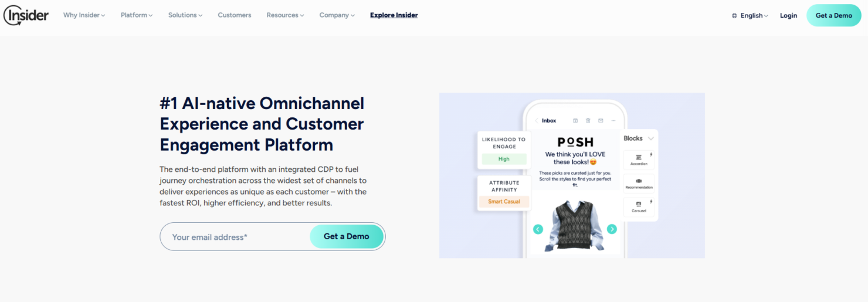
Task: Click the Carousel block icon
Action: (x=639, y=204)
